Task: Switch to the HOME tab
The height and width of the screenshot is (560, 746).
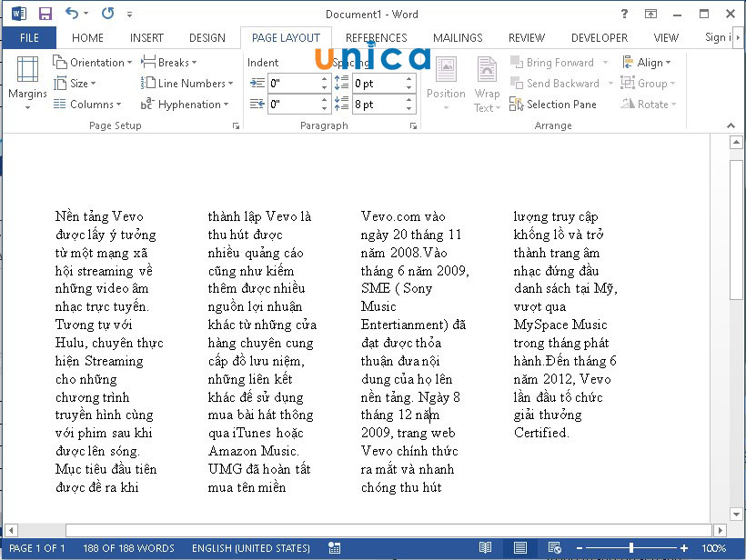Action: coord(87,37)
